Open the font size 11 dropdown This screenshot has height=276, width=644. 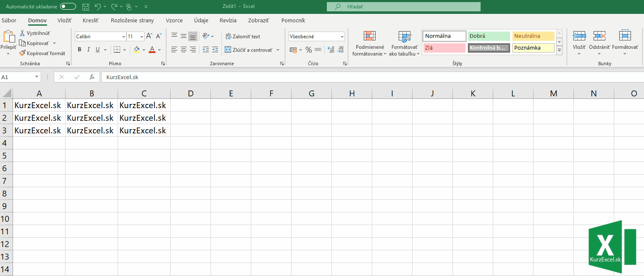pyautogui.click(x=142, y=37)
